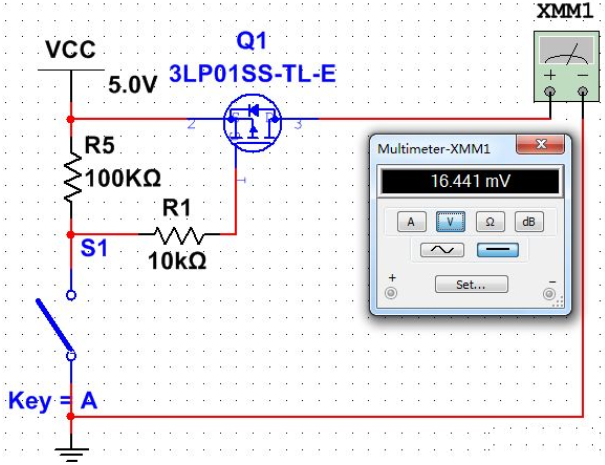
Task: Click the XMM1 negative terminal on the instrument
Action: 583,93
